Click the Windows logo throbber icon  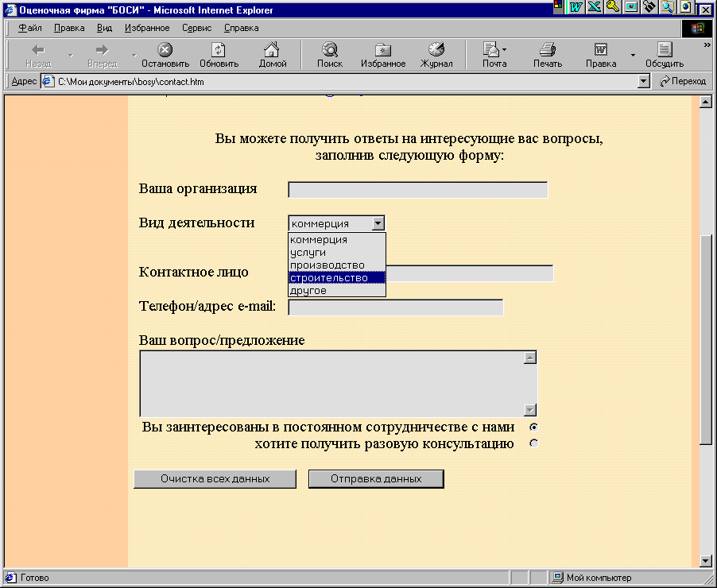697,29
